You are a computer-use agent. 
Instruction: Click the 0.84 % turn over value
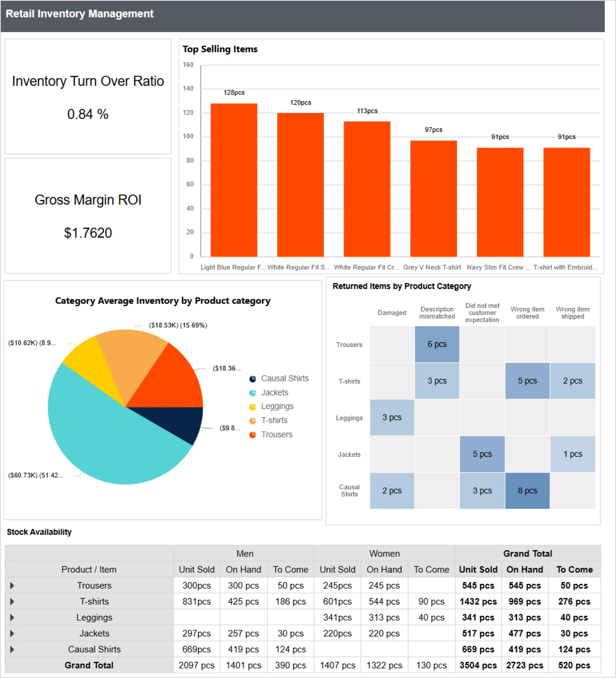[x=88, y=114]
